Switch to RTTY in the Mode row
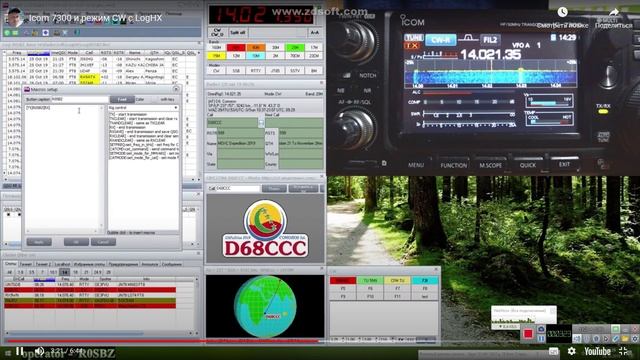This screenshot has height=360, width=640. point(256,71)
